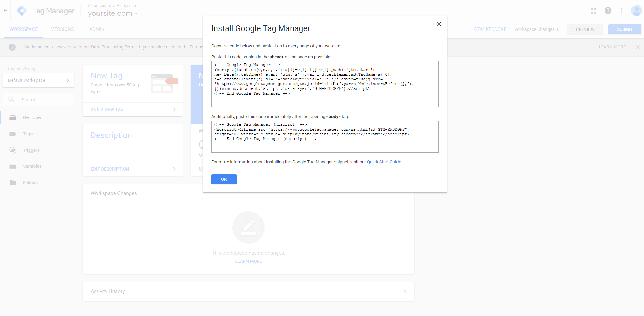Open the yoursite.com container dropdown
Image resolution: width=644 pixels, height=316 pixels.
113,13
